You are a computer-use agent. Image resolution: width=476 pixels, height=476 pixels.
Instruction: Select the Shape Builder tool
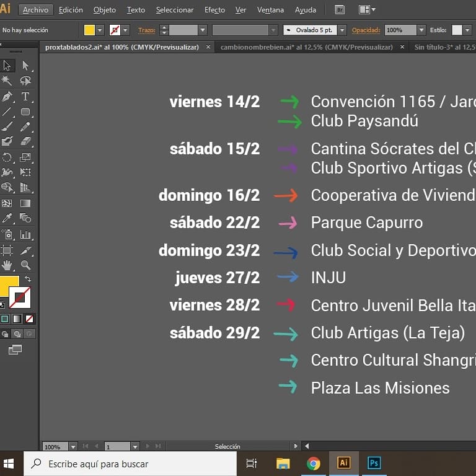pos(7,187)
